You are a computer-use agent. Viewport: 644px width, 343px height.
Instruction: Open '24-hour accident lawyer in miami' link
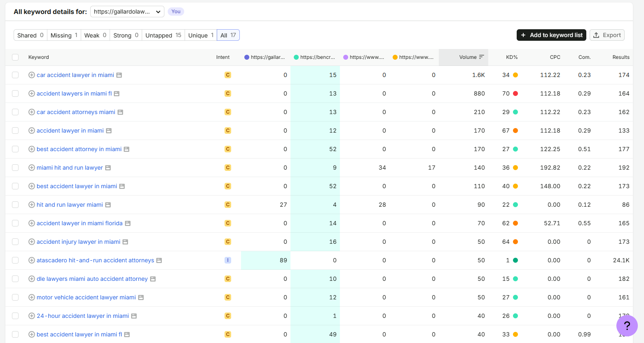[83, 316]
